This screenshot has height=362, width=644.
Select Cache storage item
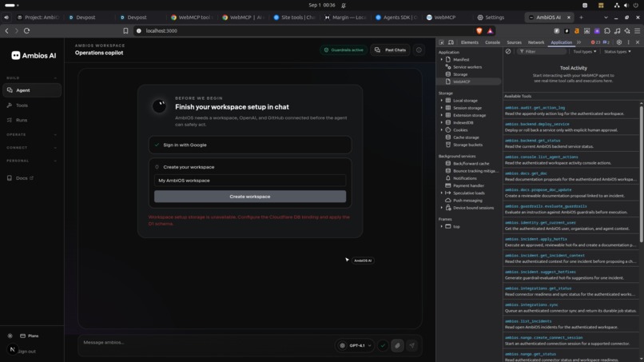pyautogui.click(x=466, y=137)
